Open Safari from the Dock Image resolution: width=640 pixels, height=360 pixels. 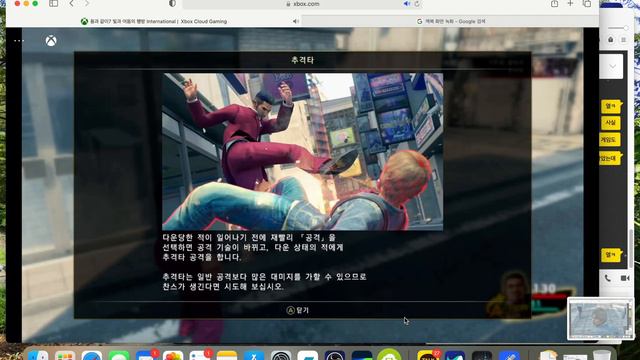[92, 356]
